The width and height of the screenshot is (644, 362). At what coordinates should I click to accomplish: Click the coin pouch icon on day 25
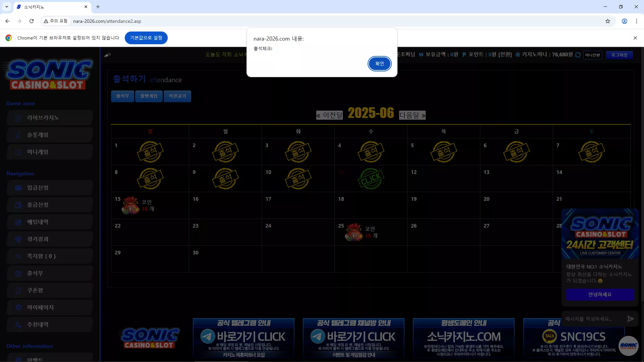pyautogui.click(x=354, y=232)
